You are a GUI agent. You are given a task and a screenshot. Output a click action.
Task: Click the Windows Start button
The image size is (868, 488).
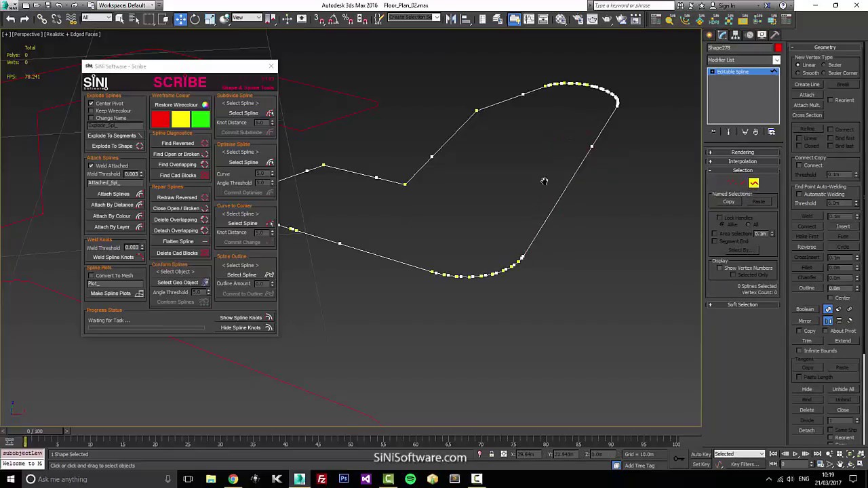9,479
